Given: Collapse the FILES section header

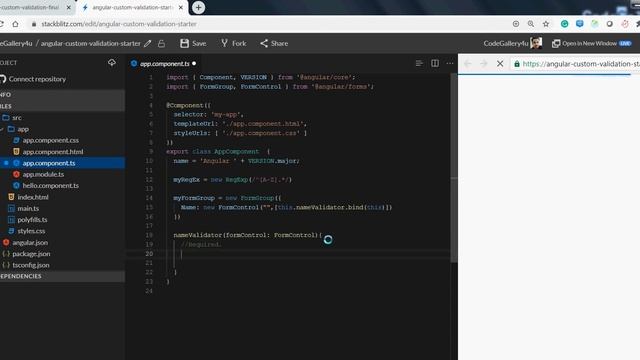Looking at the screenshot, I should click(62, 106).
